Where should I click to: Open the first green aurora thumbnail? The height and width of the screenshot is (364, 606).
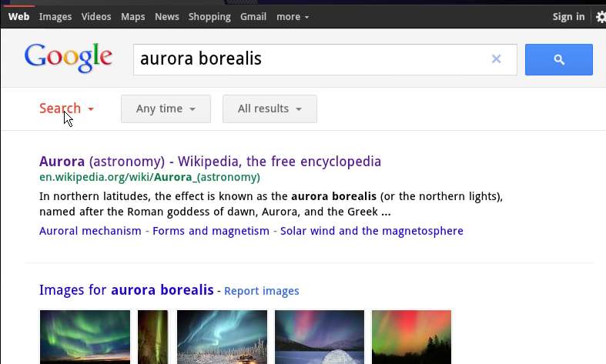tap(85, 337)
